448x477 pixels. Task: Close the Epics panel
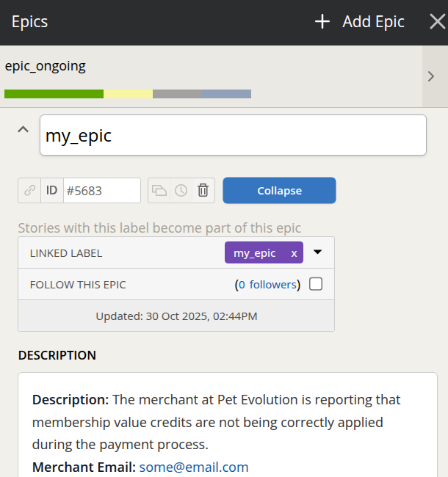[436, 22]
